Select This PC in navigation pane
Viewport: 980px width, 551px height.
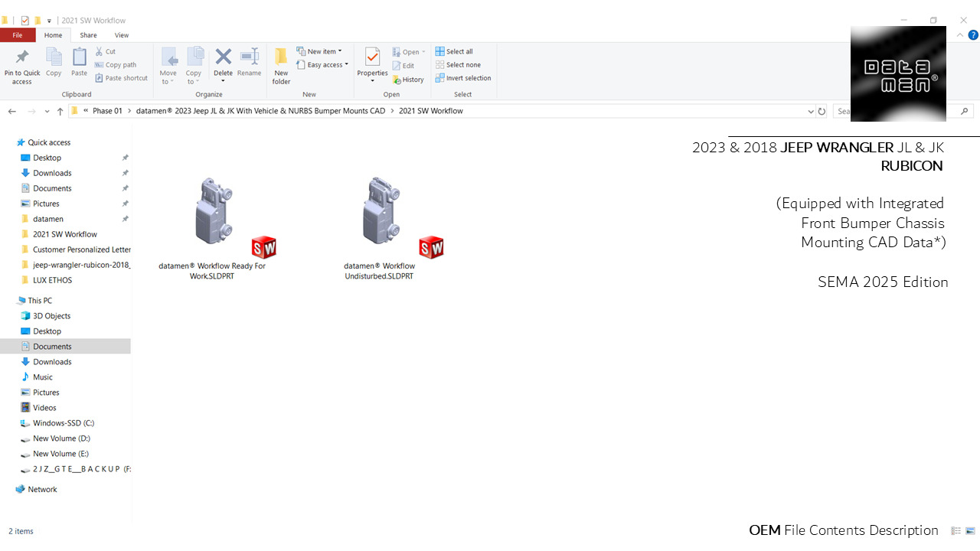[x=40, y=301]
